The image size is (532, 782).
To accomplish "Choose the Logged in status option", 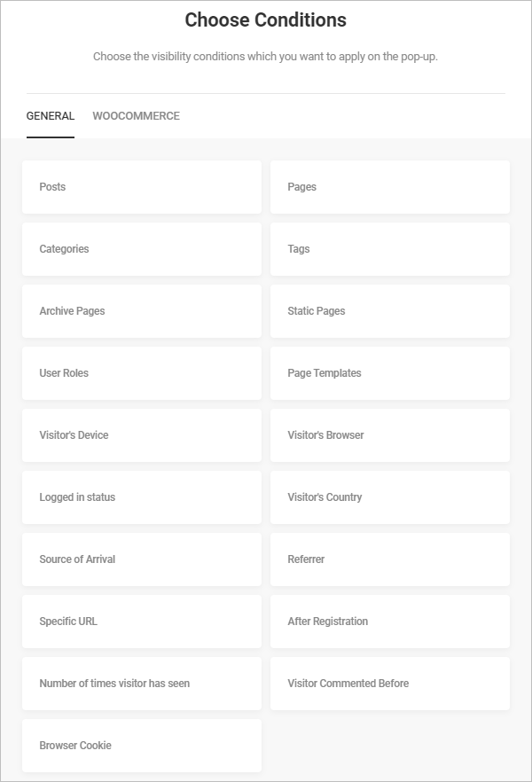I will [142, 497].
